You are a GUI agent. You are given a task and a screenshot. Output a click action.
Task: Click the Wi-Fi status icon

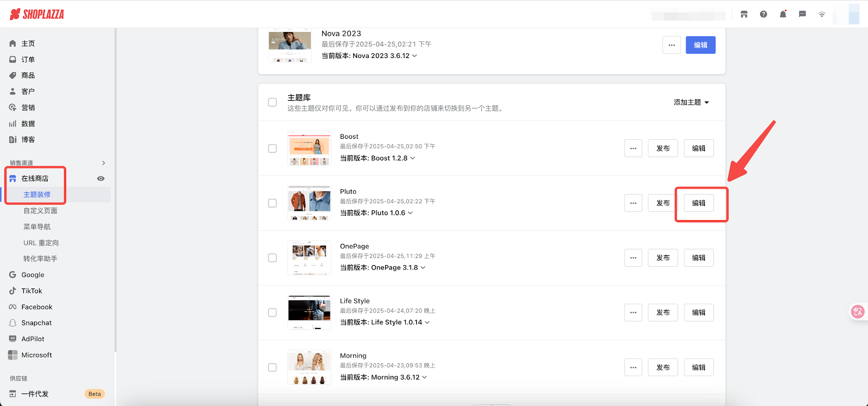[x=822, y=15]
